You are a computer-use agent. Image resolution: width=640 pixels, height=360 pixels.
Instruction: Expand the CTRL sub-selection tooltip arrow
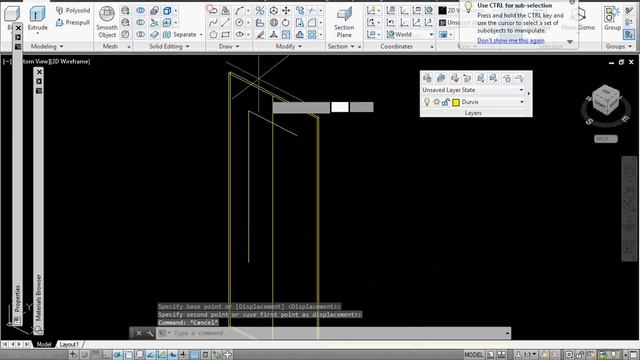click(x=570, y=42)
